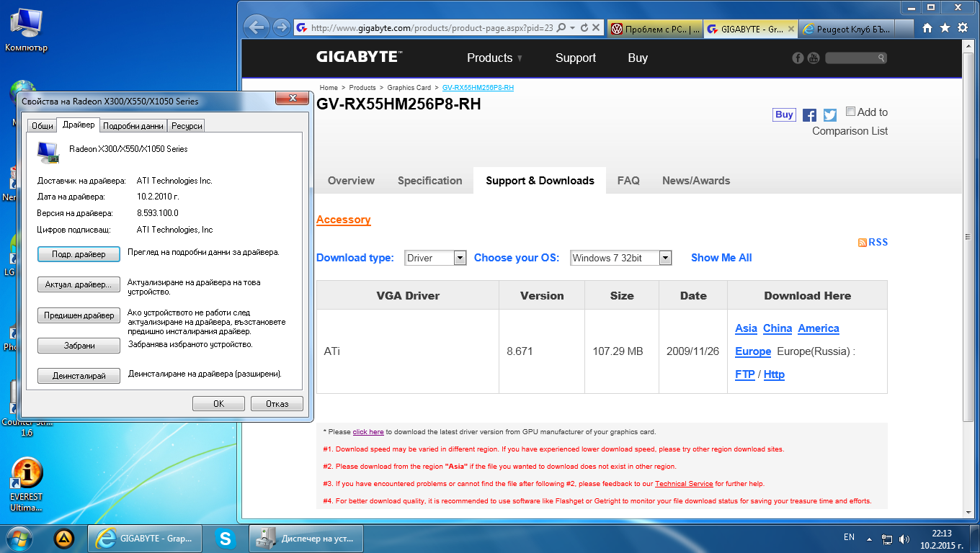The image size is (980, 553).
Task: Stop loading page (X in address bar)
Action: tap(597, 28)
